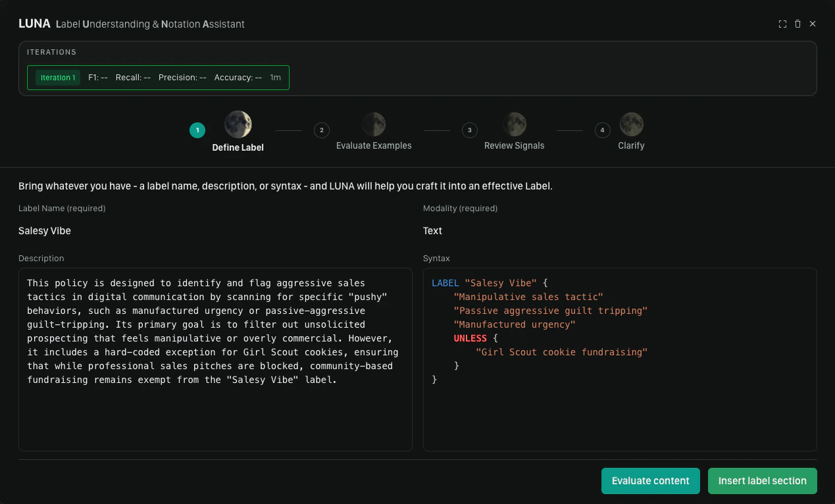This screenshot has width=835, height=504.
Task: Edit the Label Name field 'Salesy Vibe'
Action: tap(45, 231)
